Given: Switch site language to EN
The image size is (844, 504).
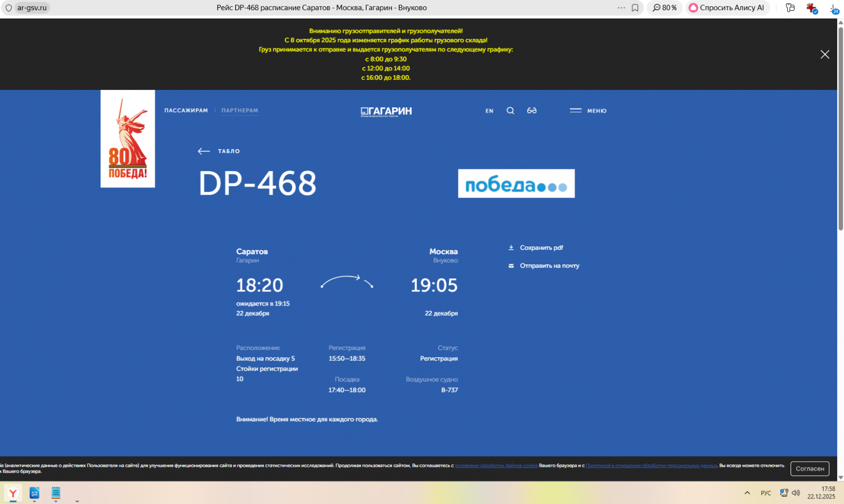Looking at the screenshot, I should pos(490,111).
